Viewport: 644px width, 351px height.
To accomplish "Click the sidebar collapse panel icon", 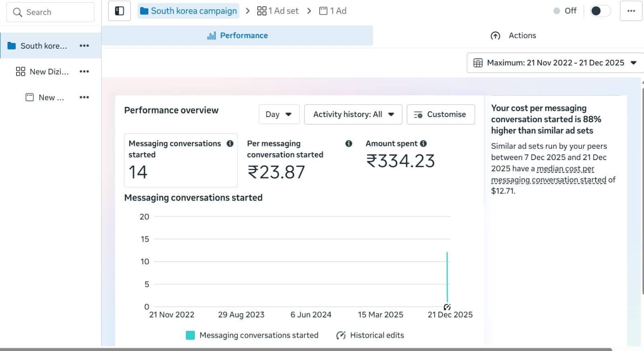I will pyautogui.click(x=120, y=11).
